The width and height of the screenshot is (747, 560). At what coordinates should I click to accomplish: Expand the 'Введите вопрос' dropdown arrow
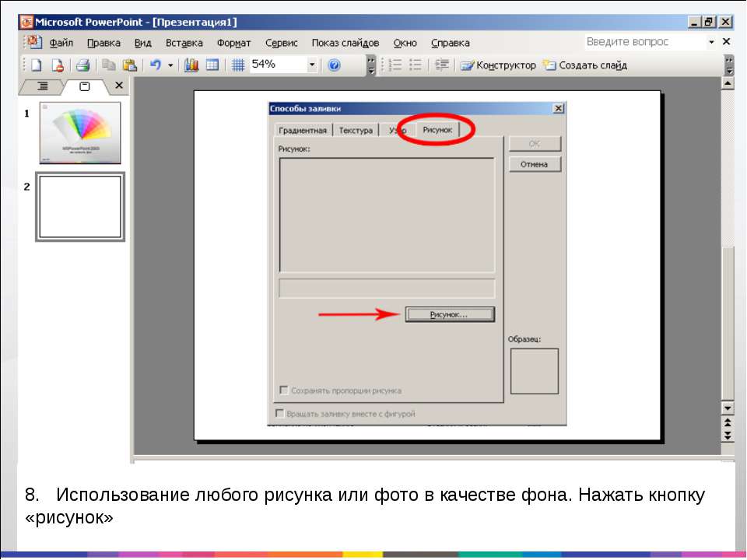[x=711, y=42]
